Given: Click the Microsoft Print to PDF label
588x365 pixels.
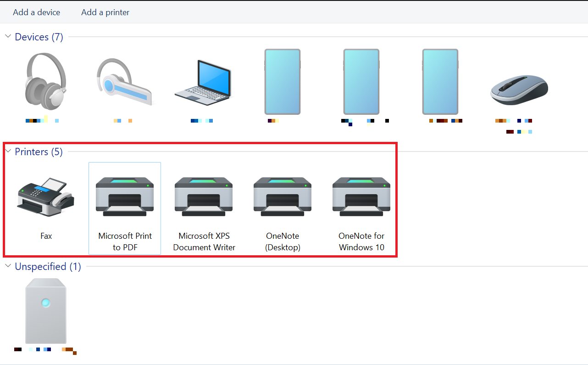Looking at the screenshot, I should (x=125, y=241).
